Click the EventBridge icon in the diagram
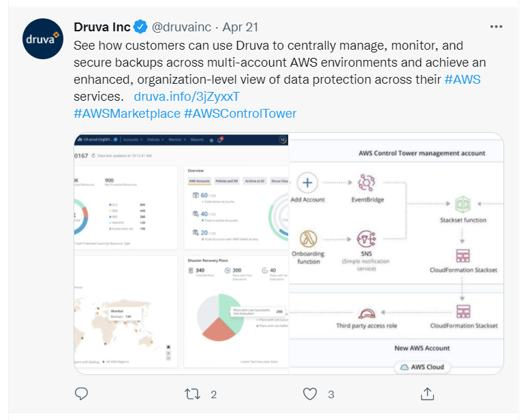The width and height of the screenshot is (528, 420). [368, 183]
